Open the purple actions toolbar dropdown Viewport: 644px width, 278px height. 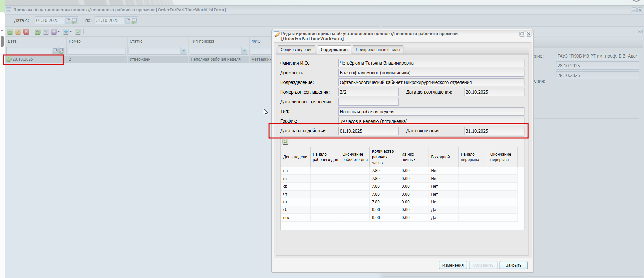tap(55, 32)
